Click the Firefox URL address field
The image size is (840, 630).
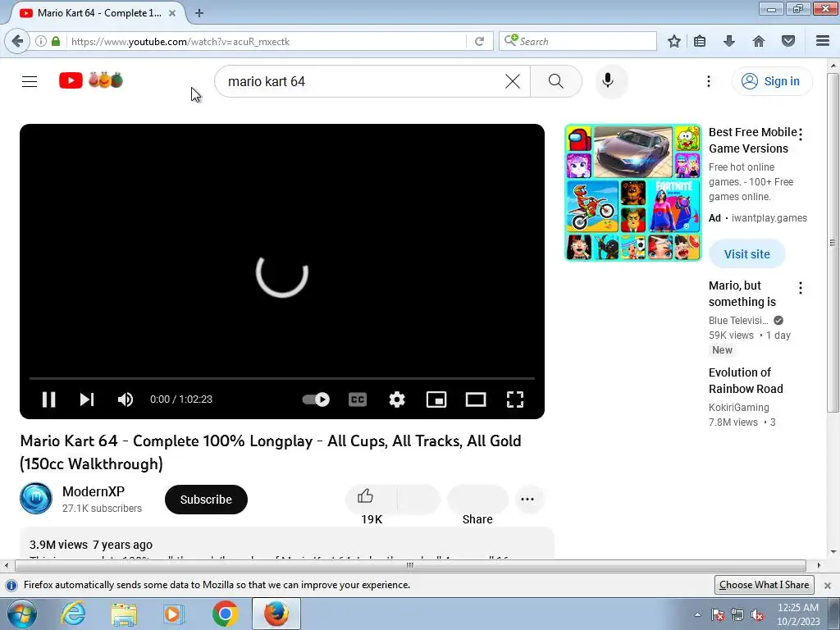(267, 41)
